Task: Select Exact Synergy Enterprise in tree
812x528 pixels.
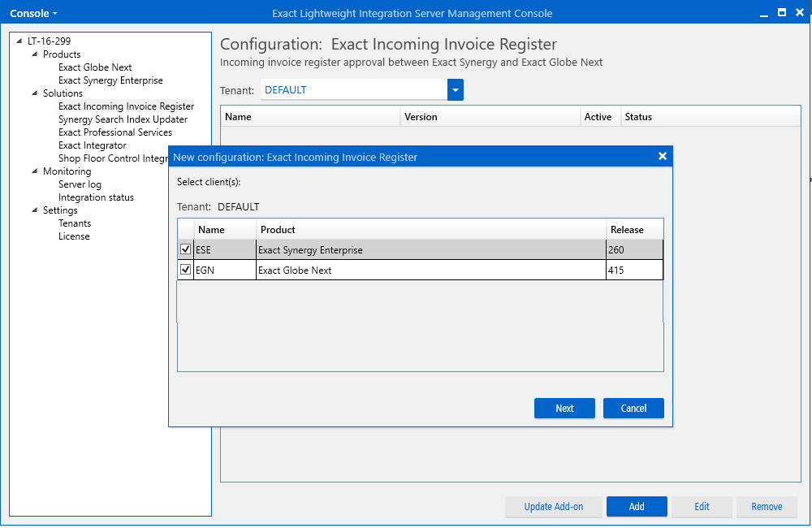Action: click(x=110, y=80)
